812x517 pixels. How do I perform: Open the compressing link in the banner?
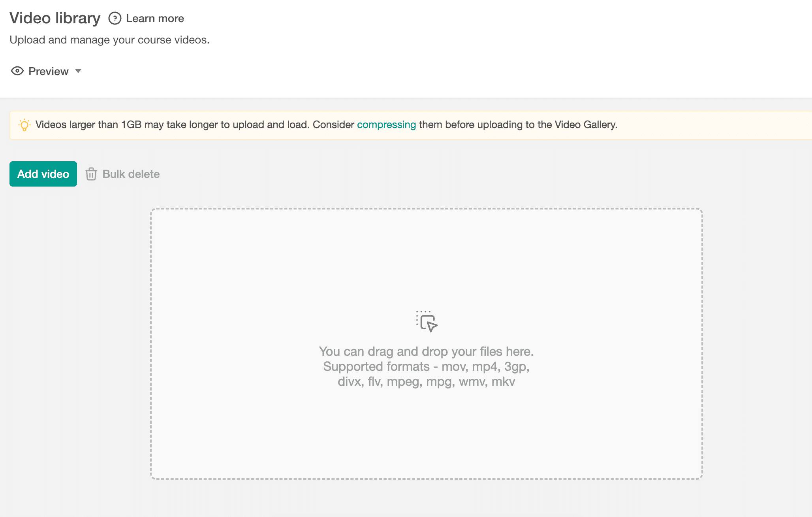pos(386,125)
